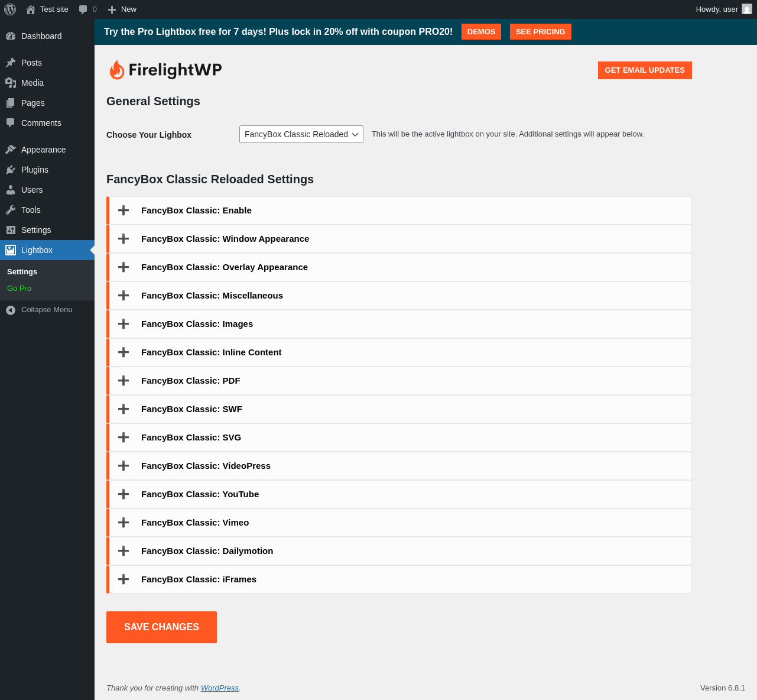Click the Settings sliders icon
This screenshot has height=700, width=757.
click(11, 230)
